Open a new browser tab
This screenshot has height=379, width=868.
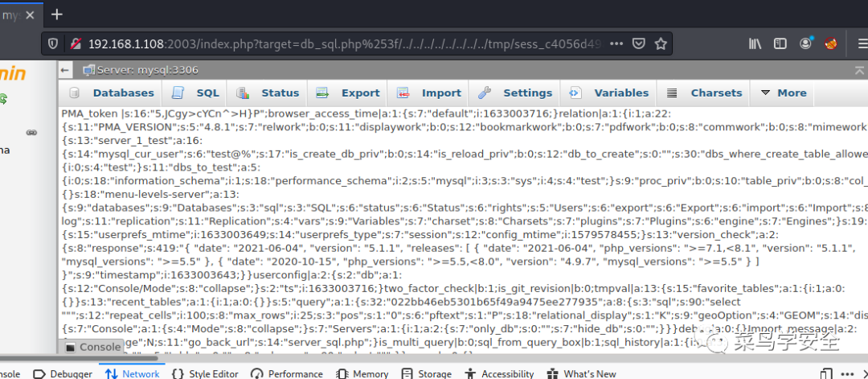tap(56, 14)
